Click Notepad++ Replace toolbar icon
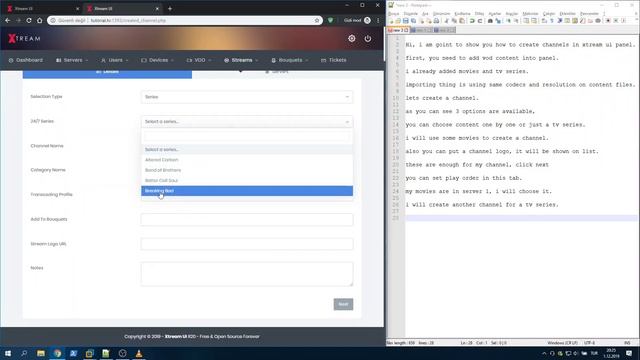Image resolution: width=640 pixels, height=360 pixels. coord(498,21)
